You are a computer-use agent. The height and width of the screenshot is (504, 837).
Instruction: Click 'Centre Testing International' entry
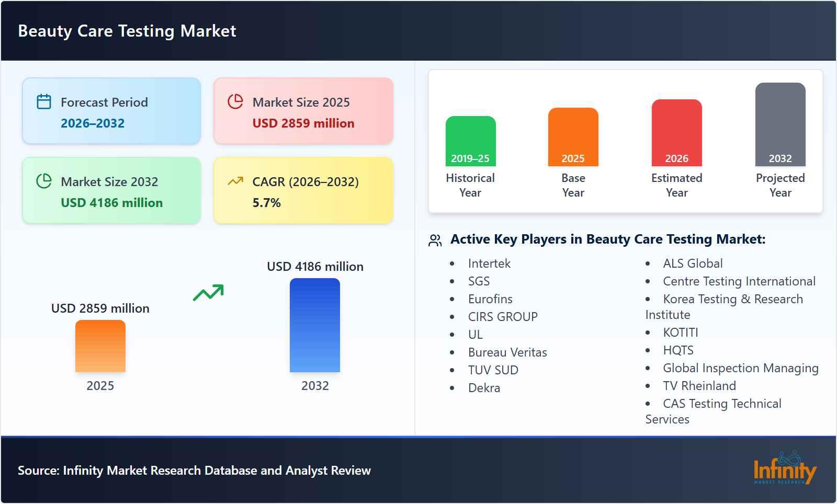(x=739, y=281)
